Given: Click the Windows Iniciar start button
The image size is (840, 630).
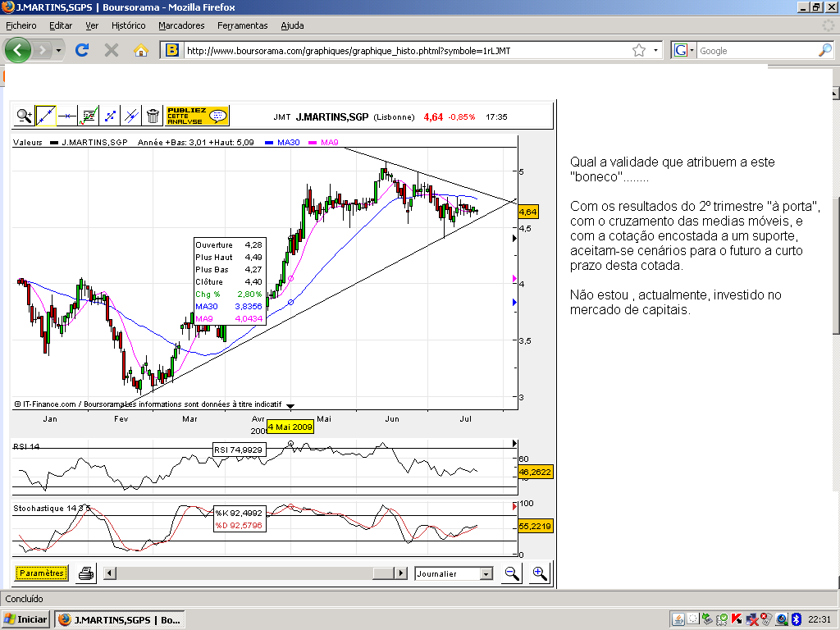Looking at the screenshot, I should click(25, 619).
